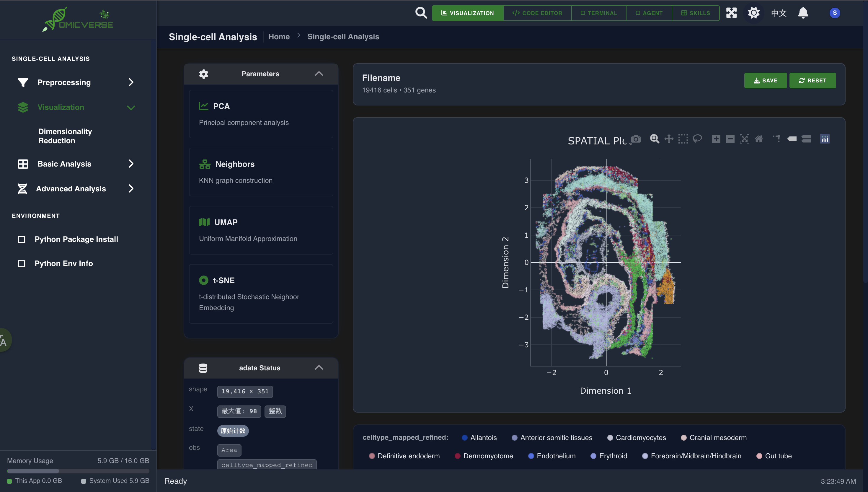868x492 pixels.
Task: Activate the pan tool in plot toolbar
Action: tap(669, 139)
